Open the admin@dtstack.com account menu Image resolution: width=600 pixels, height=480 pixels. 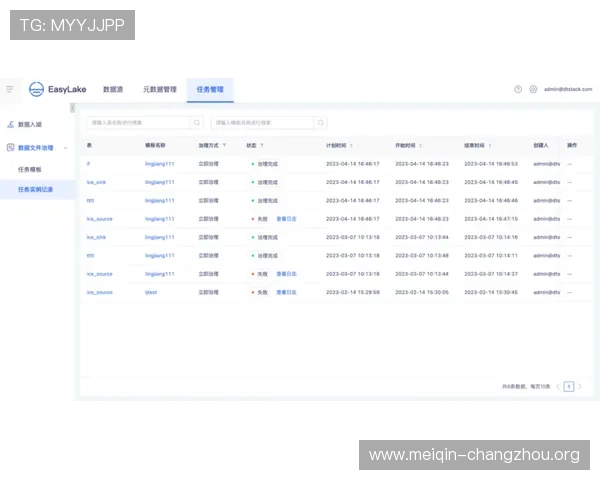568,89
